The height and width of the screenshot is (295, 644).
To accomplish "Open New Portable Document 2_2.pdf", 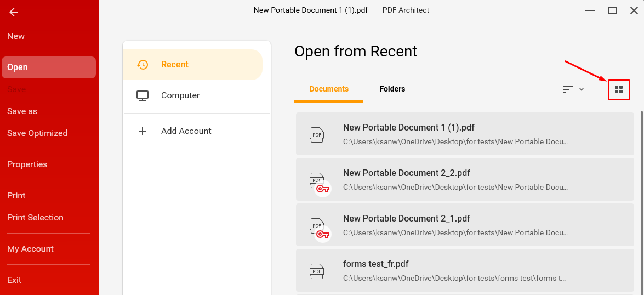I will click(x=465, y=180).
